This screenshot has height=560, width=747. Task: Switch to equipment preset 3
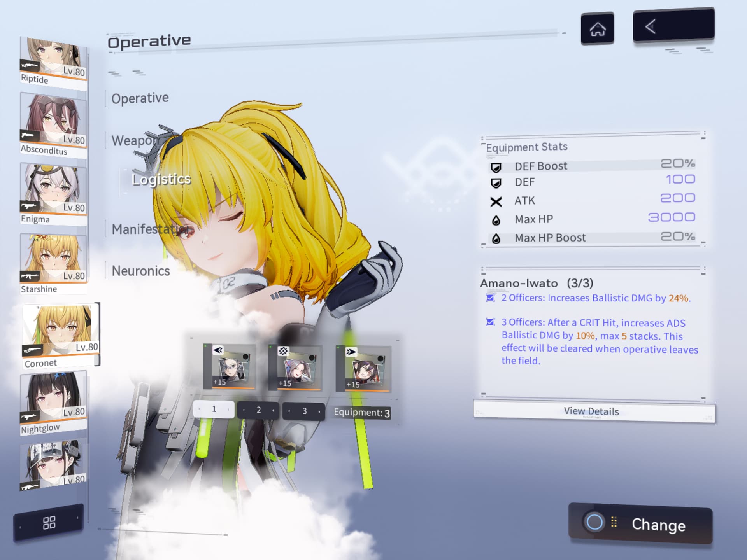[x=304, y=411]
